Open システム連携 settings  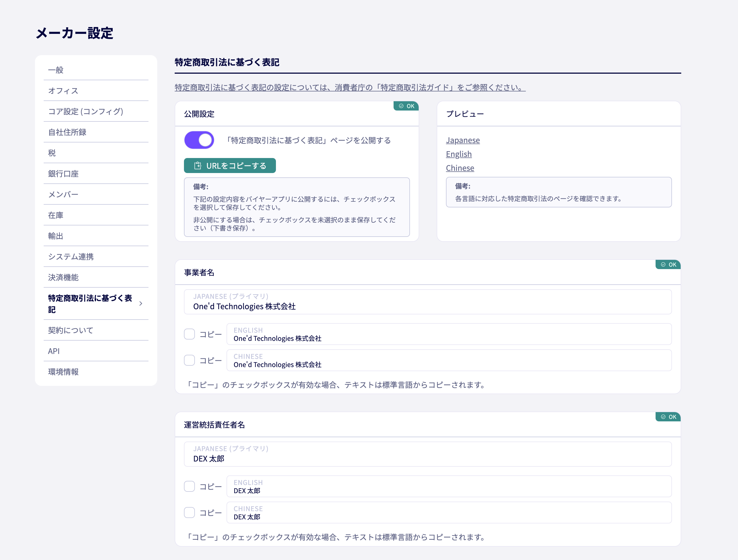tap(96, 257)
